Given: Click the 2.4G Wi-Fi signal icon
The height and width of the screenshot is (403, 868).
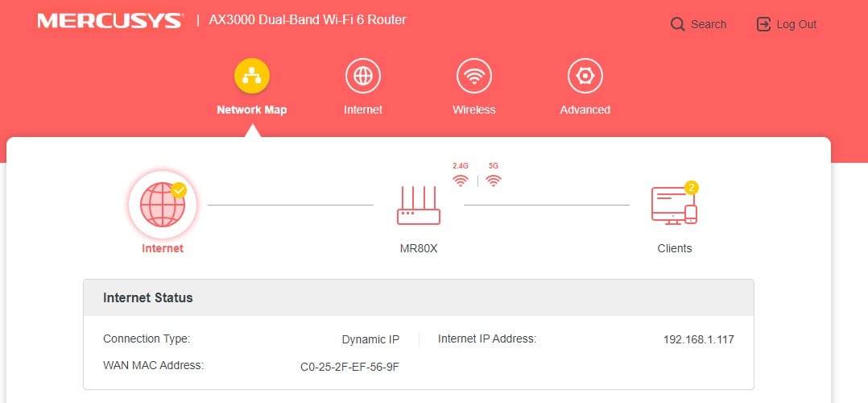Looking at the screenshot, I should 460,181.
